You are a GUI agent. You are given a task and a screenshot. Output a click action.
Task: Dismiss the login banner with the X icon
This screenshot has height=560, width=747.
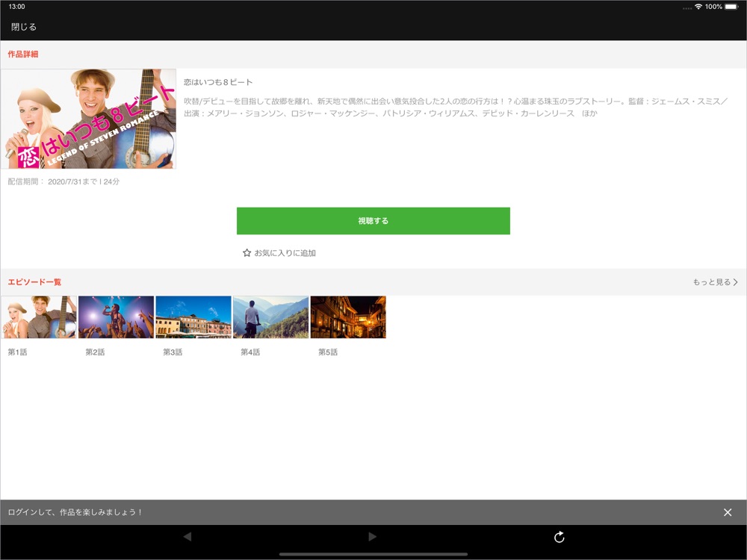(728, 512)
